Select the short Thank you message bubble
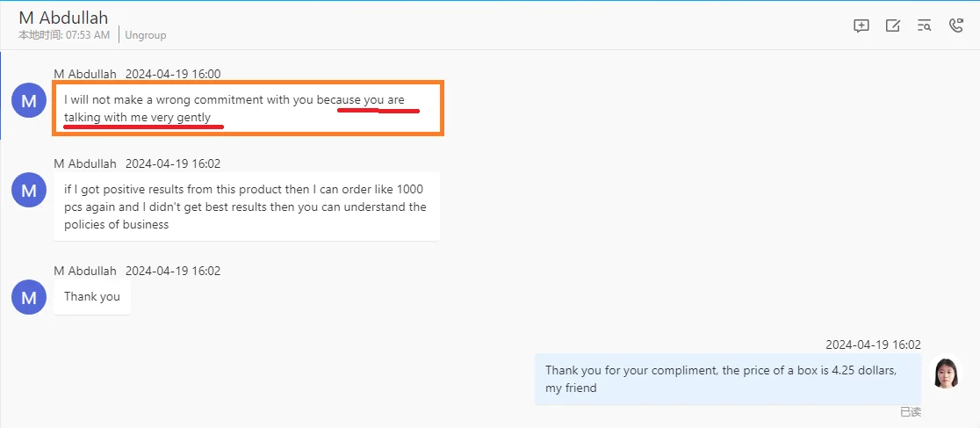The height and width of the screenshot is (428, 980). (x=92, y=297)
